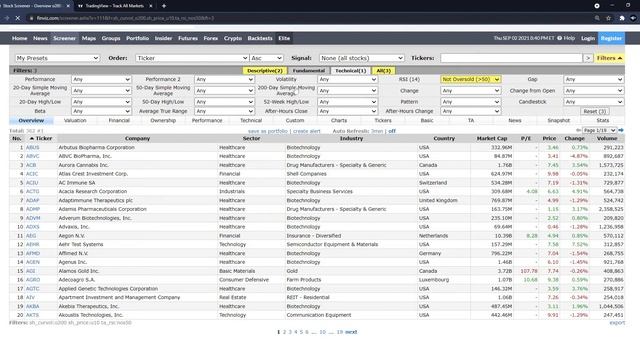The width and height of the screenshot is (640, 360).
Task: Sort by the Market Cap column header
Action: (x=491, y=138)
